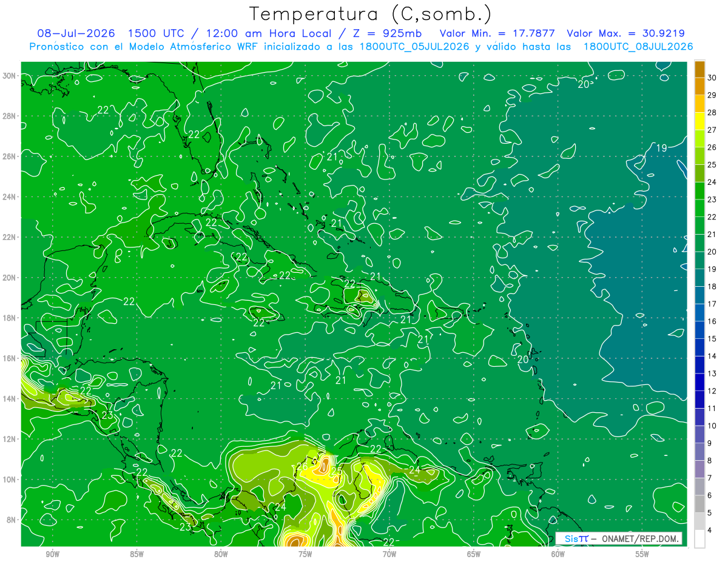This screenshot has height=562, width=728.
Task: Click the 'SisTT - ONAMET/REP.DOM.' logo box
Action: pos(619,538)
